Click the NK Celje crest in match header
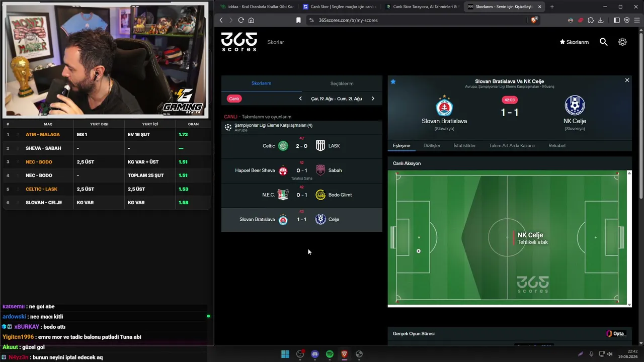644x362 pixels. 575,106
